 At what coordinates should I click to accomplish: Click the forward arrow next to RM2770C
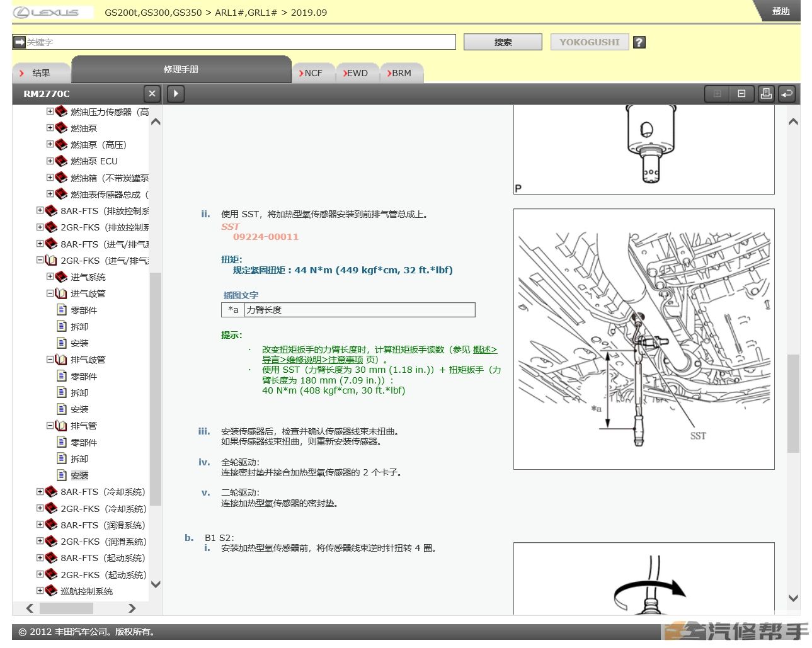[175, 93]
